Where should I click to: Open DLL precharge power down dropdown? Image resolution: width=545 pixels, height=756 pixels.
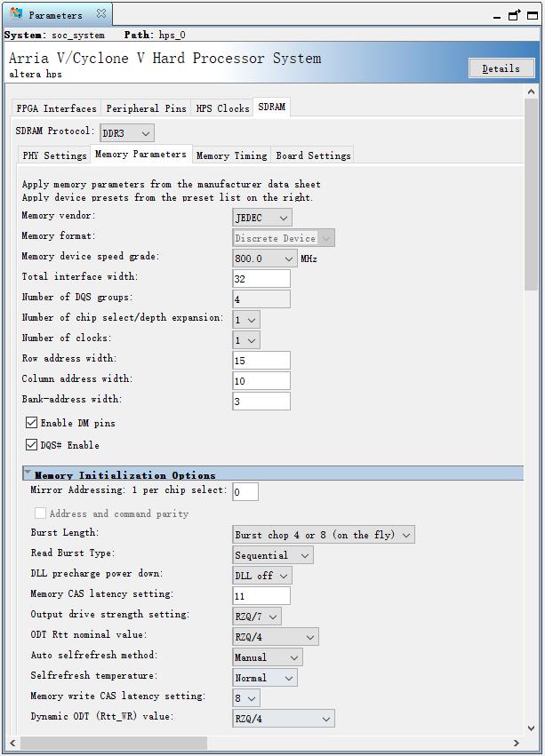[262, 576]
